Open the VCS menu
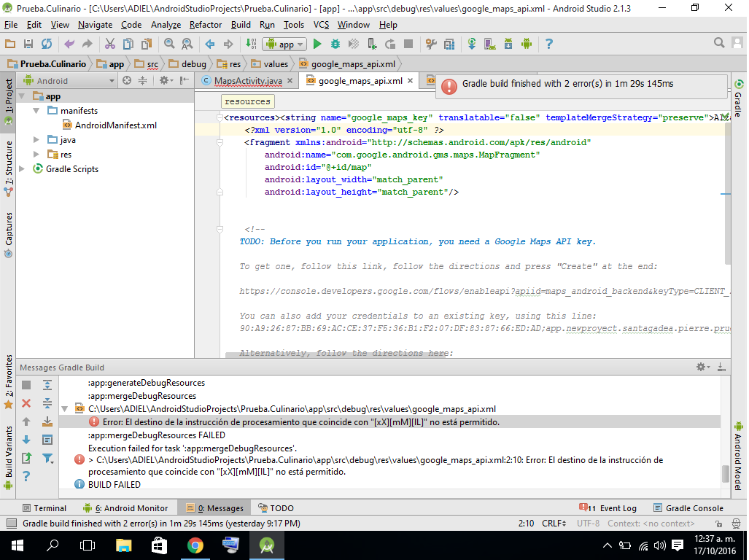This screenshot has width=749, height=560. tap(321, 25)
